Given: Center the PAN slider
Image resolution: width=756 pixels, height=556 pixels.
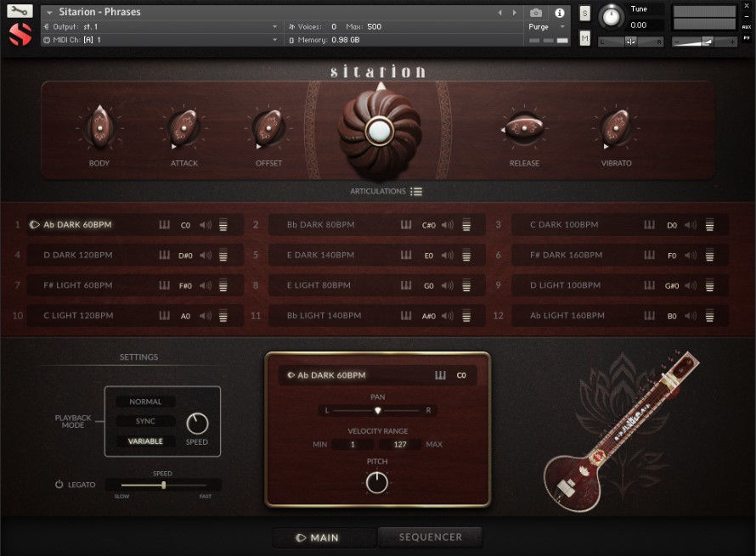Looking at the screenshot, I should click(x=377, y=410).
